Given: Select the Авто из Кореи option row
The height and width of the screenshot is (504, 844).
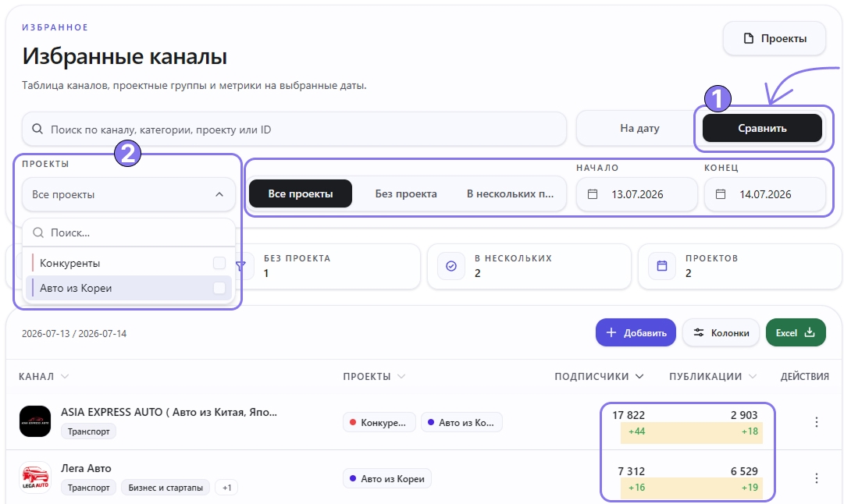Looking at the screenshot, I should point(129,288).
